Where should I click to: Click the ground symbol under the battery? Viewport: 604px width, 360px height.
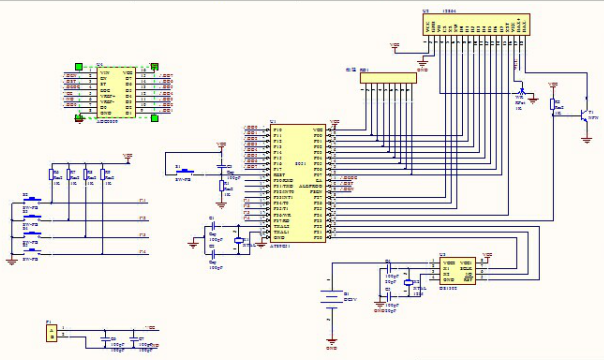point(331,341)
